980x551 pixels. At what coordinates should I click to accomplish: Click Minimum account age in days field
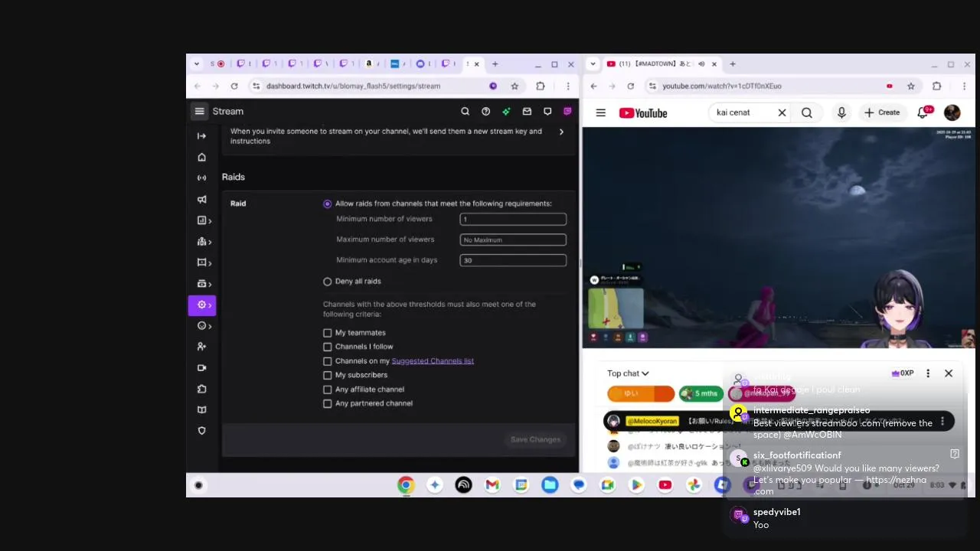513,260
